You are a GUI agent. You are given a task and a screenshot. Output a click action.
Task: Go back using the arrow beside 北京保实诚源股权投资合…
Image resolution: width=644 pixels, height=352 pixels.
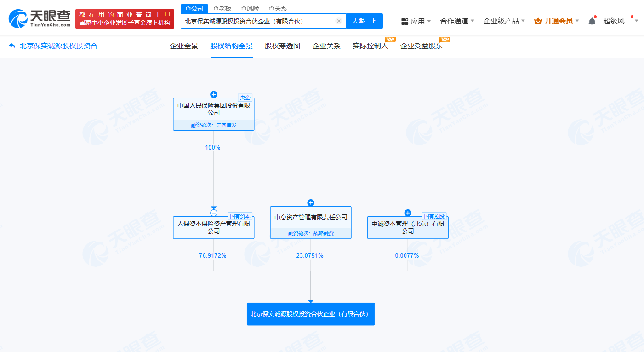click(x=12, y=46)
